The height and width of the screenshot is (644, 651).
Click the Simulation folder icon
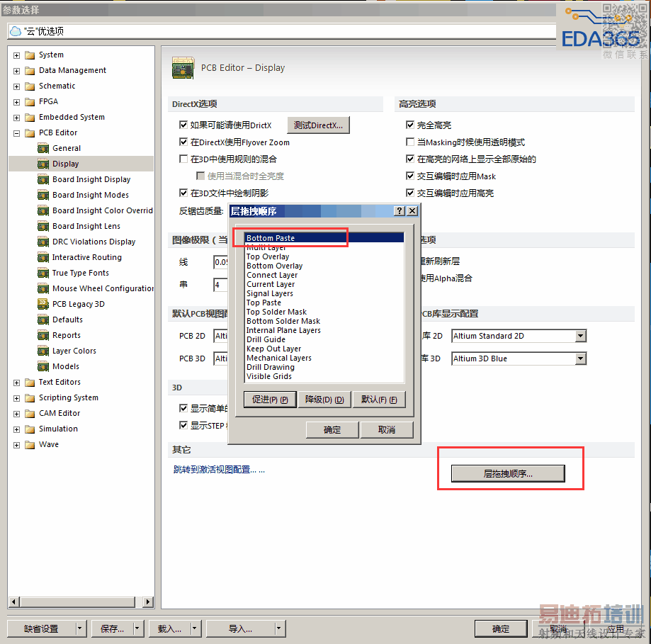pyautogui.click(x=30, y=429)
